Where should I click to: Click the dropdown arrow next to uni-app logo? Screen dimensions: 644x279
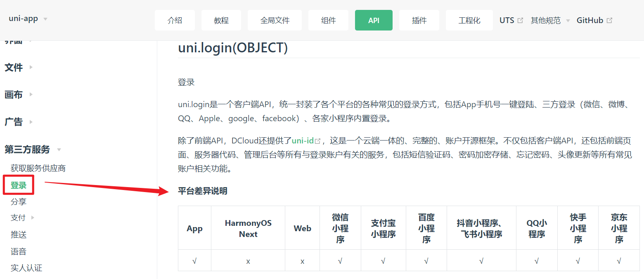coord(45,19)
